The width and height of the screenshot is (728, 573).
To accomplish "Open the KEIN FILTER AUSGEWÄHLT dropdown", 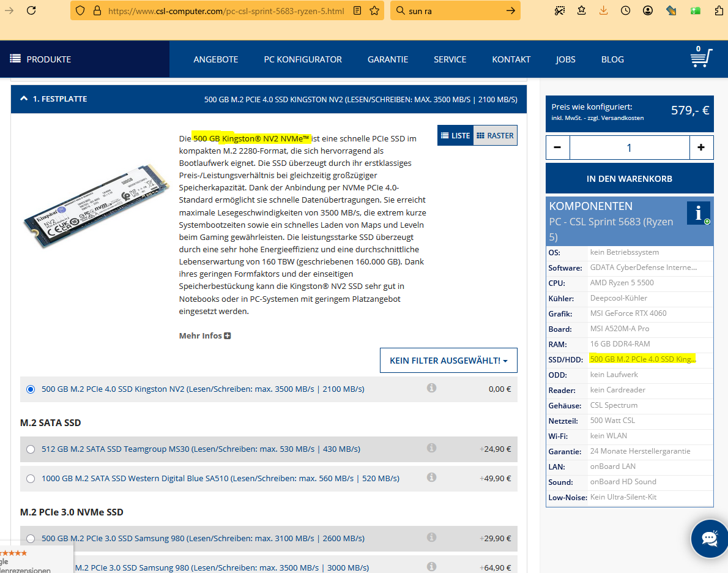I will (x=448, y=360).
